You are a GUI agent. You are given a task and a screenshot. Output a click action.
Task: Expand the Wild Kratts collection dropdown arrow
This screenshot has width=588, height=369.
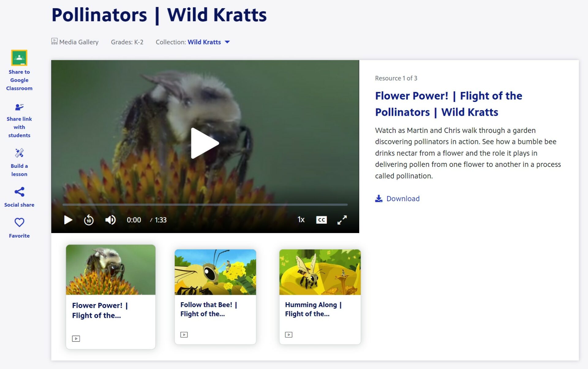pyautogui.click(x=227, y=42)
